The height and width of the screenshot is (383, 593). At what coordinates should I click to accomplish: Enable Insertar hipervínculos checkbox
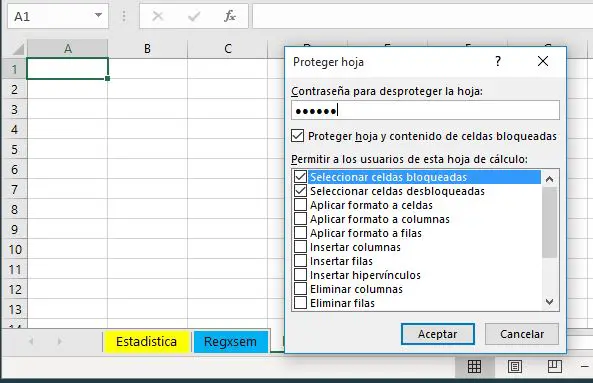(300, 274)
